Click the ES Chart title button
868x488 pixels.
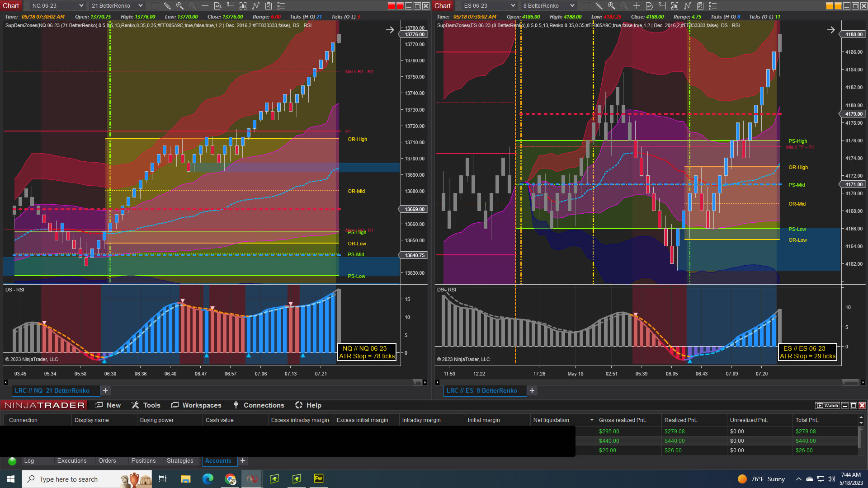(x=443, y=6)
